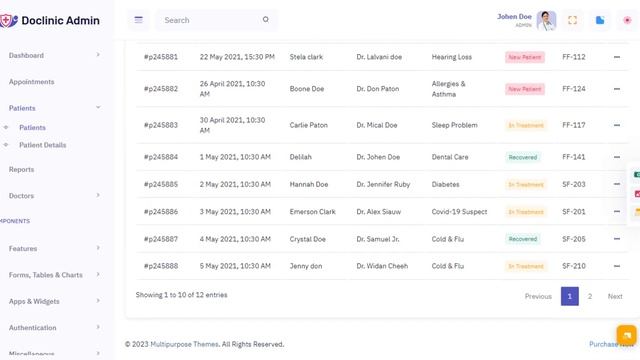Open actions menu for Jenny don row
The height and width of the screenshot is (360, 640).
point(617,266)
